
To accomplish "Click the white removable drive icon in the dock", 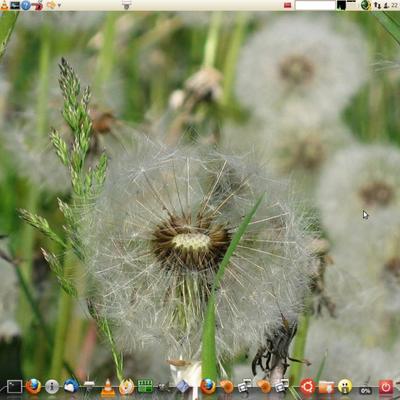I will pos(89,385).
